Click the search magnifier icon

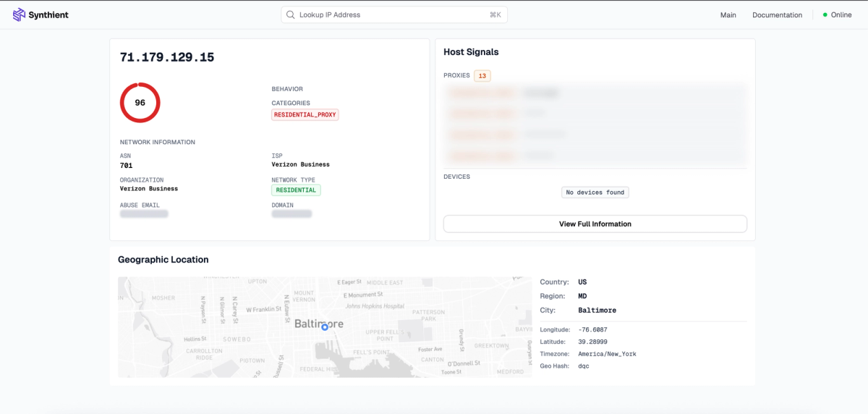point(290,14)
